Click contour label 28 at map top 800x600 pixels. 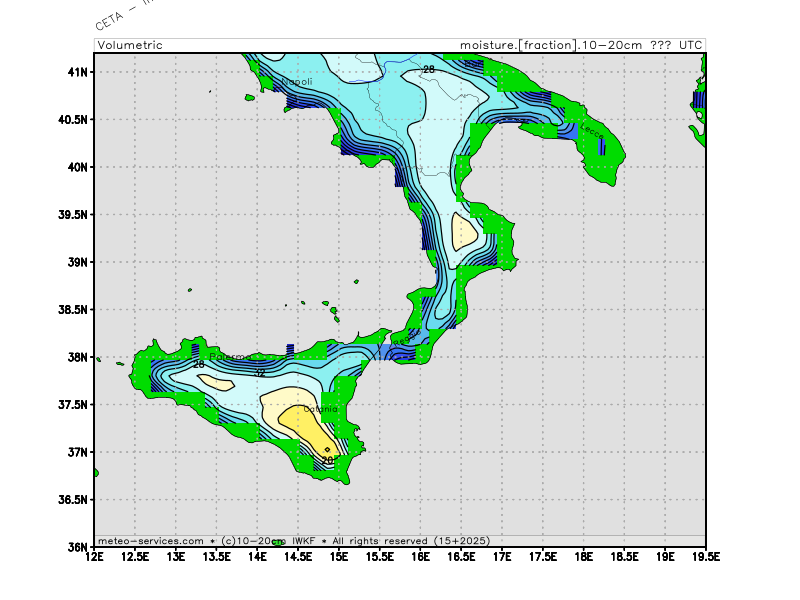[x=428, y=70]
